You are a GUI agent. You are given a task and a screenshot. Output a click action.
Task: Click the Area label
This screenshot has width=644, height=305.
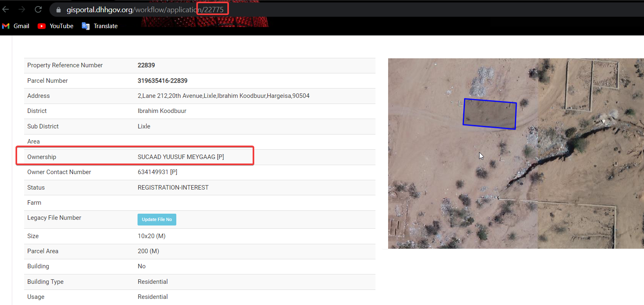tap(33, 141)
